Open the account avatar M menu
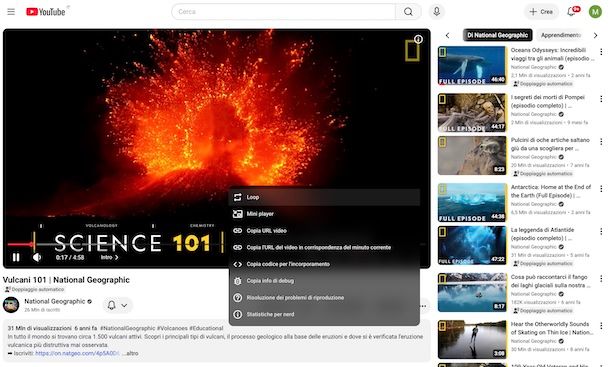 pyautogui.click(x=595, y=12)
